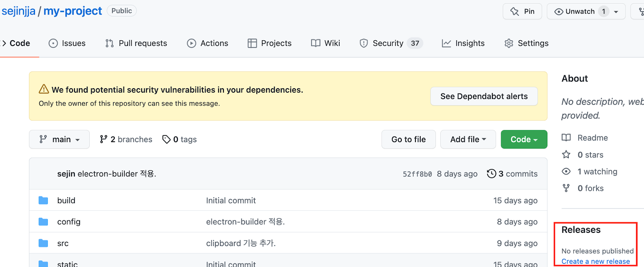Open commit hash 52ff8b0

tap(417, 174)
